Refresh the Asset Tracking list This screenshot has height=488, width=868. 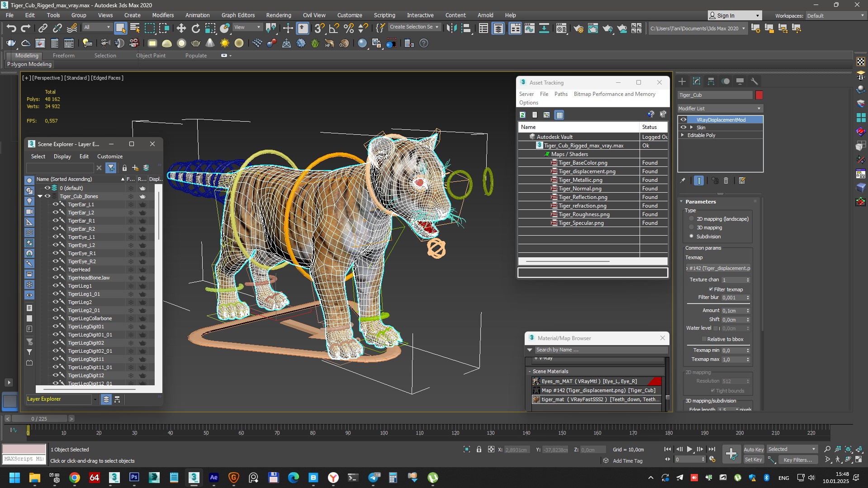coord(522,115)
